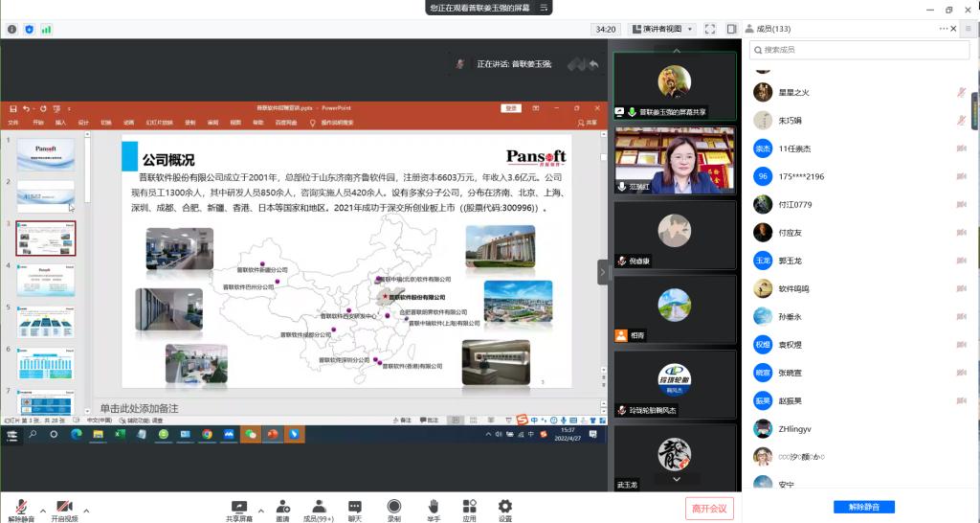Check the network signal status icon

click(x=46, y=30)
